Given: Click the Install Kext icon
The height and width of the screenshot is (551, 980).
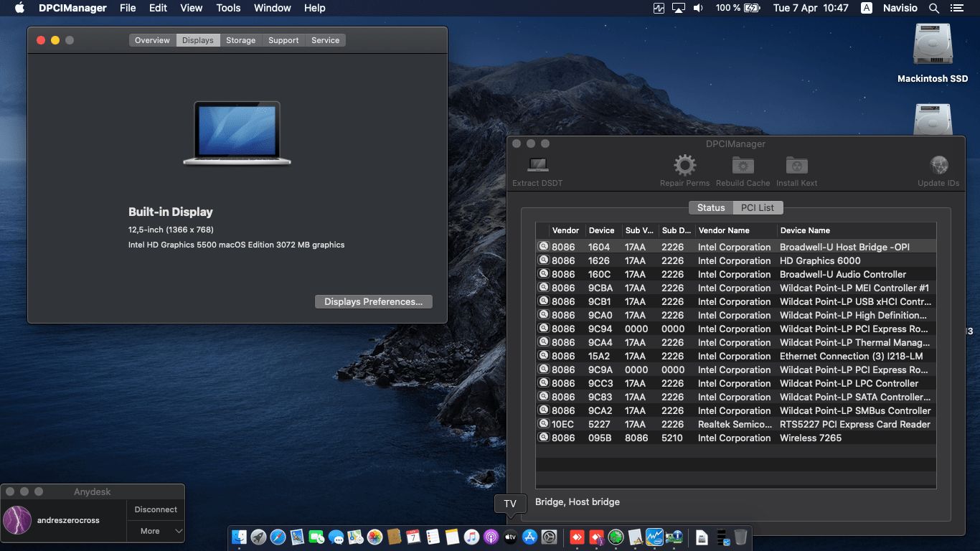Looking at the screenshot, I should tap(796, 166).
